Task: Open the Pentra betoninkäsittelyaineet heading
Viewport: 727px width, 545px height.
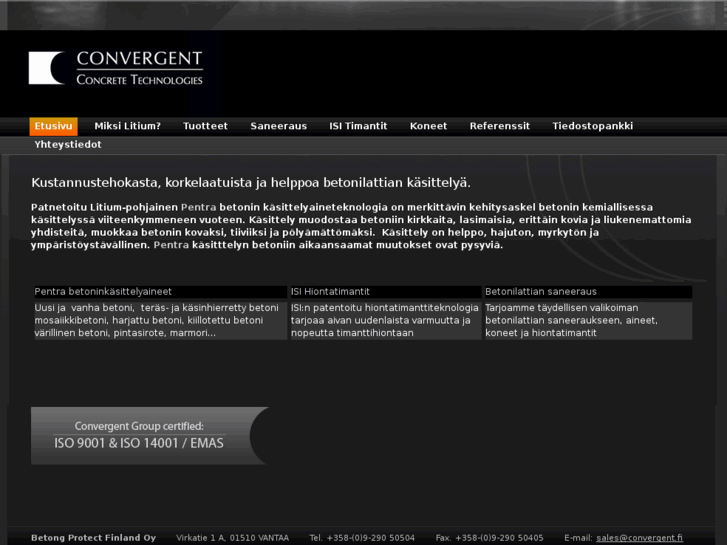Action: point(103,292)
